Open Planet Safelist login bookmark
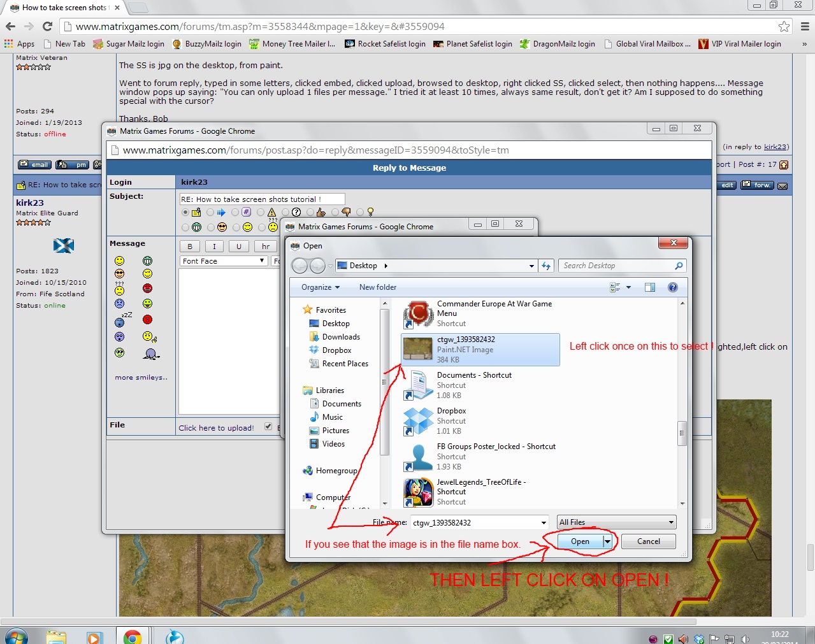The image size is (815, 644). [x=472, y=44]
